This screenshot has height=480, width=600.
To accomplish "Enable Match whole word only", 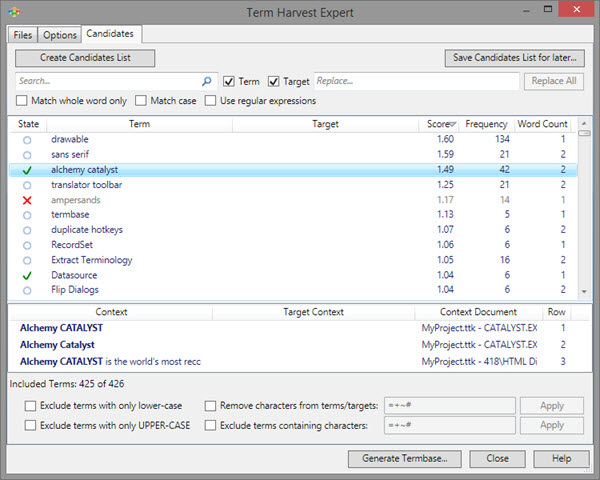I will [x=22, y=101].
